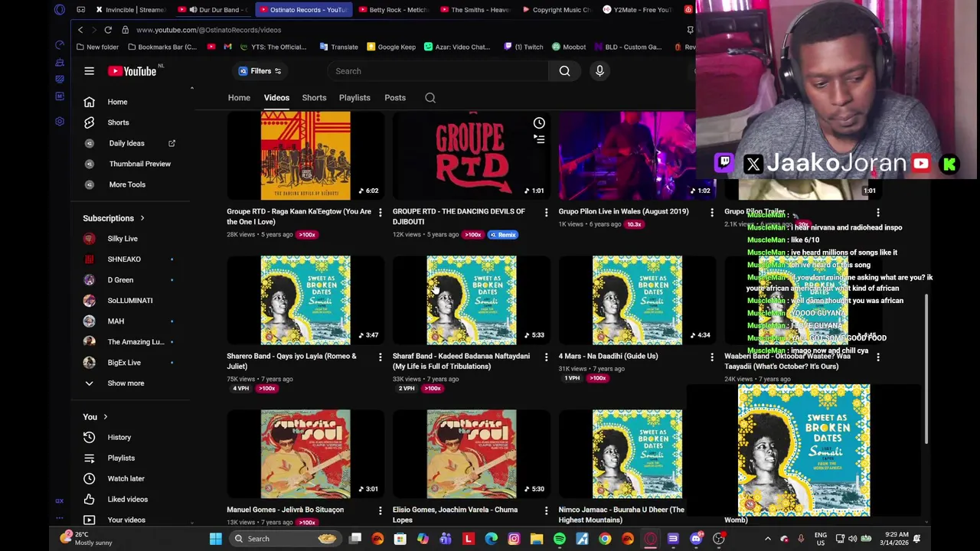Viewport: 980px width, 551px height.
Task: Add Groupe RTD video to Watch later
Action: [x=539, y=123]
